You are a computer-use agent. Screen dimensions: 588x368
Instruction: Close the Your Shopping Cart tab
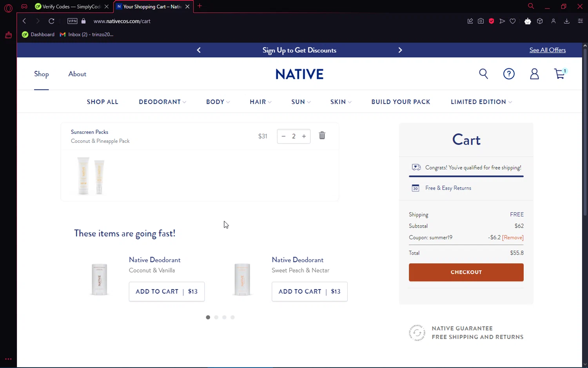[187, 6]
